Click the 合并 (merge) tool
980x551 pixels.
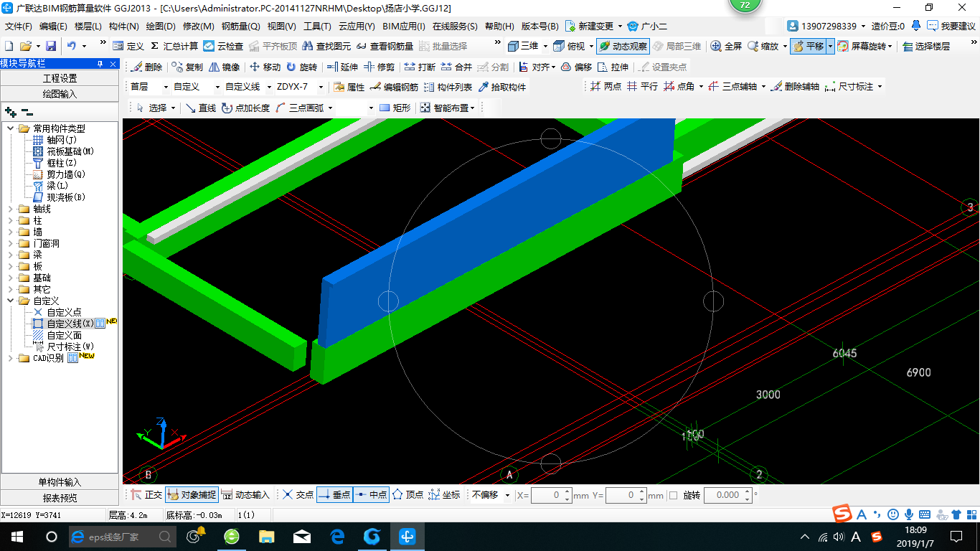[456, 67]
